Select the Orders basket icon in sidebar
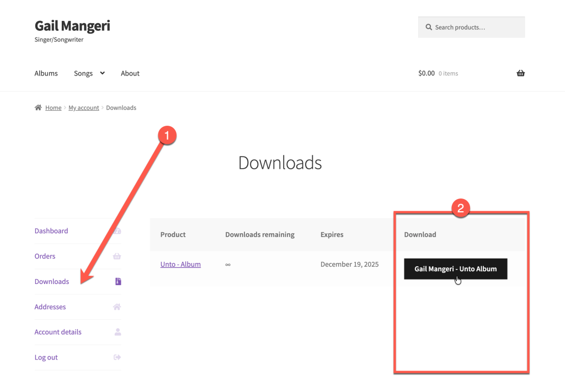This screenshot has width=565, height=392. 117,256
